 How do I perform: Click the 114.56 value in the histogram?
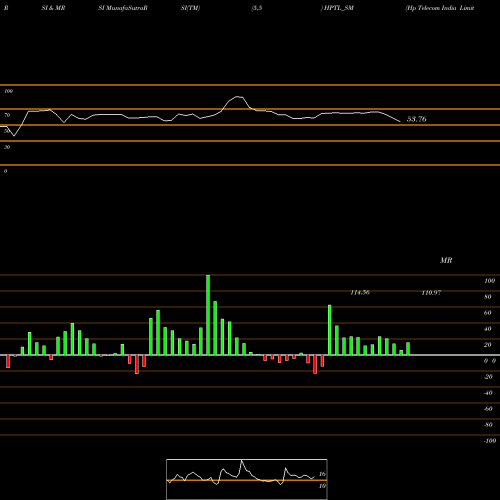[x=360, y=292]
